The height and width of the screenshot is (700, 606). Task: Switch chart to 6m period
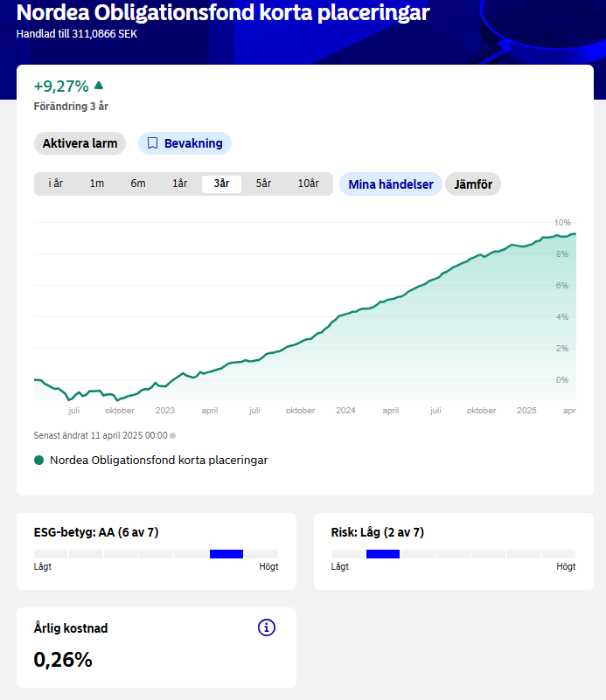coord(138,184)
